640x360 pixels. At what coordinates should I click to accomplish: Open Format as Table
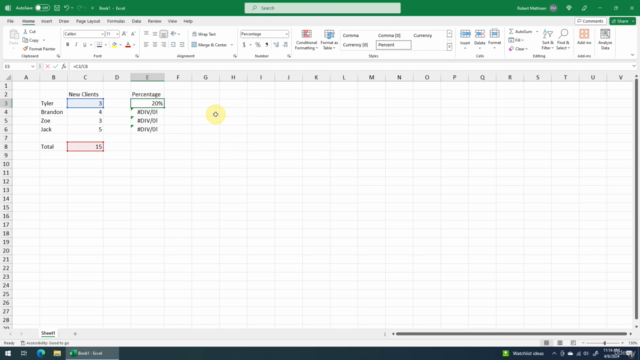coord(329,40)
